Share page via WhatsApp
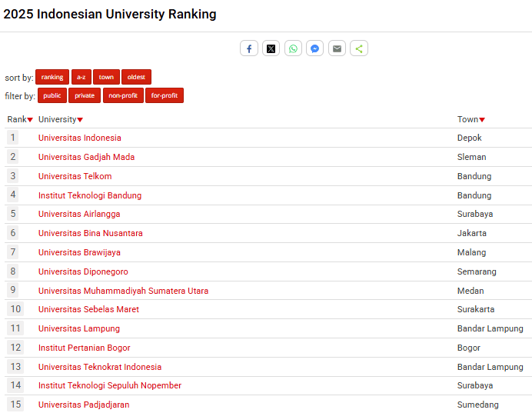 [x=293, y=48]
